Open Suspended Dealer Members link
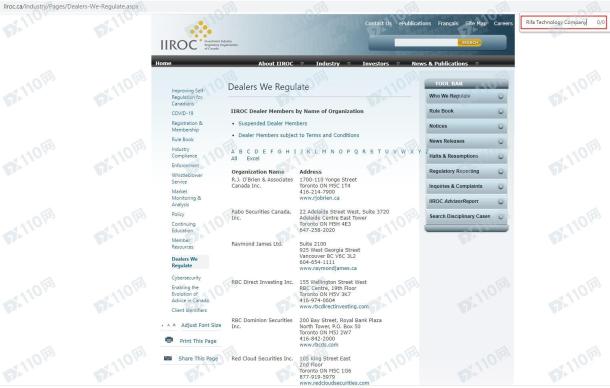The width and height of the screenshot is (610, 388). [x=273, y=123]
